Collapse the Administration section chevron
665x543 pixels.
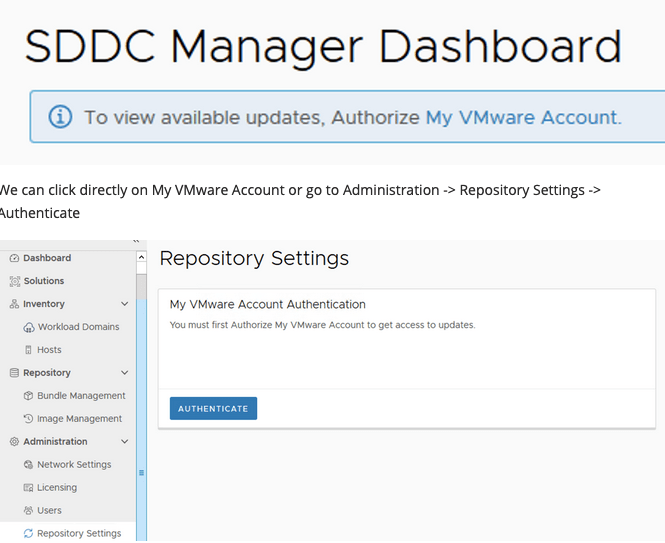tap(124, 442)
